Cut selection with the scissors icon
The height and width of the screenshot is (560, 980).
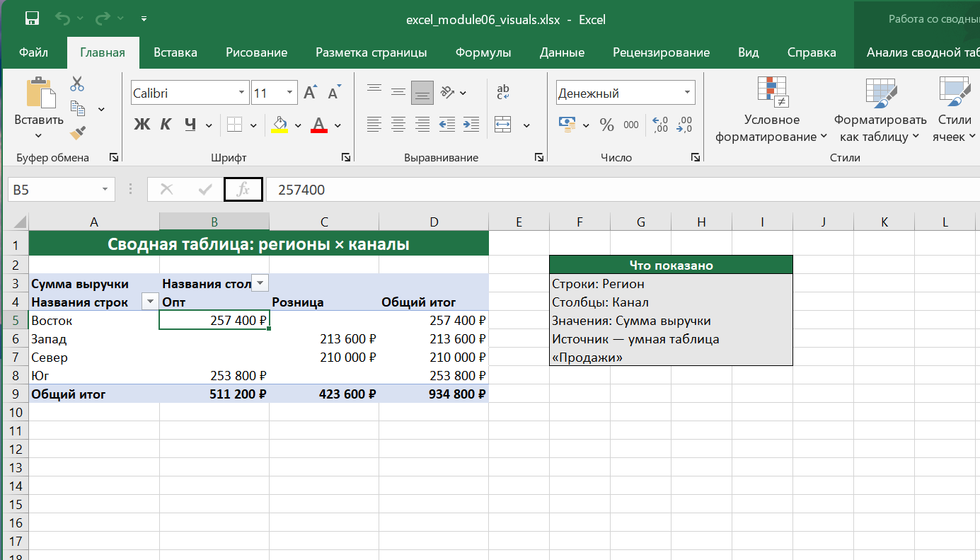point(77,84)
